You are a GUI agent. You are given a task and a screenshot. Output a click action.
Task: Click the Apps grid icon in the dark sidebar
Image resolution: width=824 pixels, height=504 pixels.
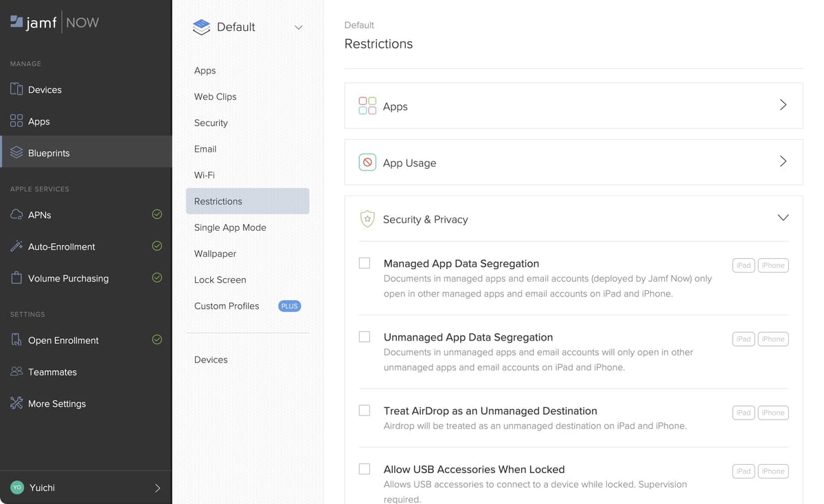16,121
